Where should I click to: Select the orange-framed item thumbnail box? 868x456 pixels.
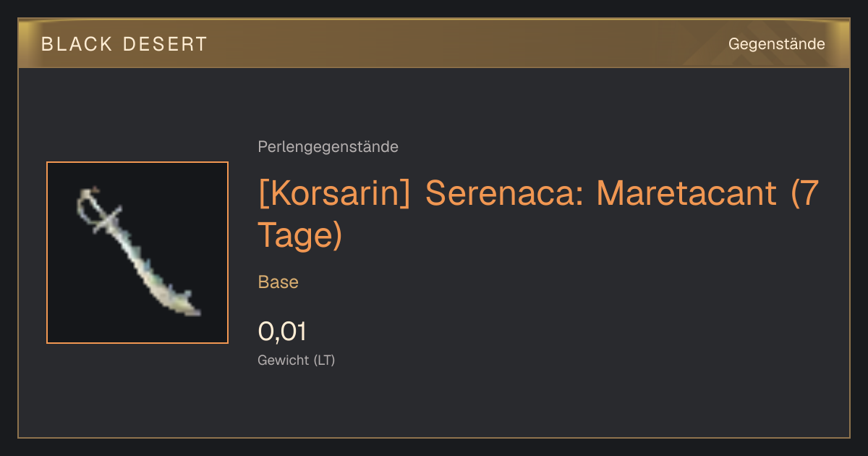[137, 253]
